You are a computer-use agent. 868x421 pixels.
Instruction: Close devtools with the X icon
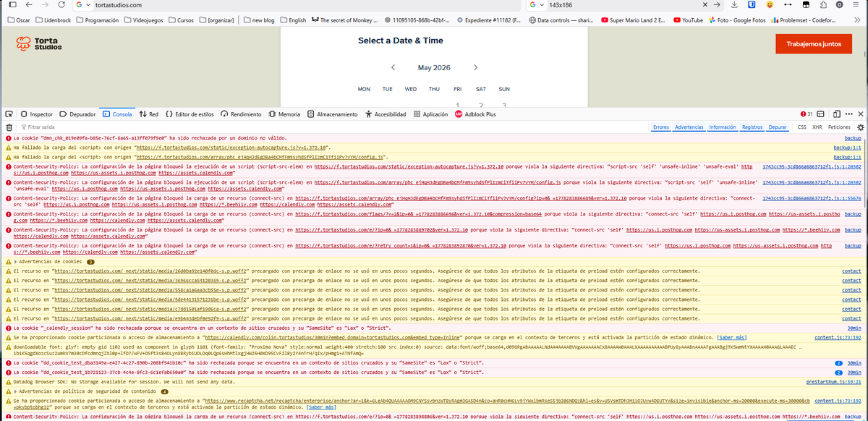[x=860, y=114]
